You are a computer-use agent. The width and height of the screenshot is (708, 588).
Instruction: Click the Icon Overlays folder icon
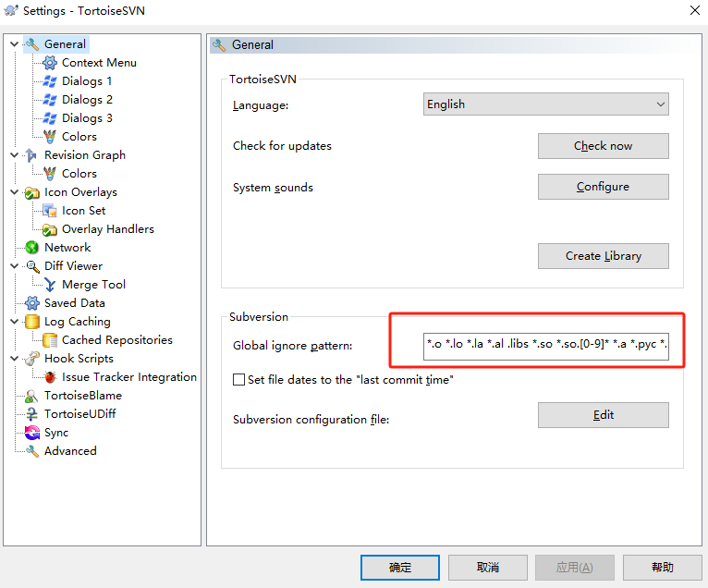pyautogui.click(x=31, y=192)
